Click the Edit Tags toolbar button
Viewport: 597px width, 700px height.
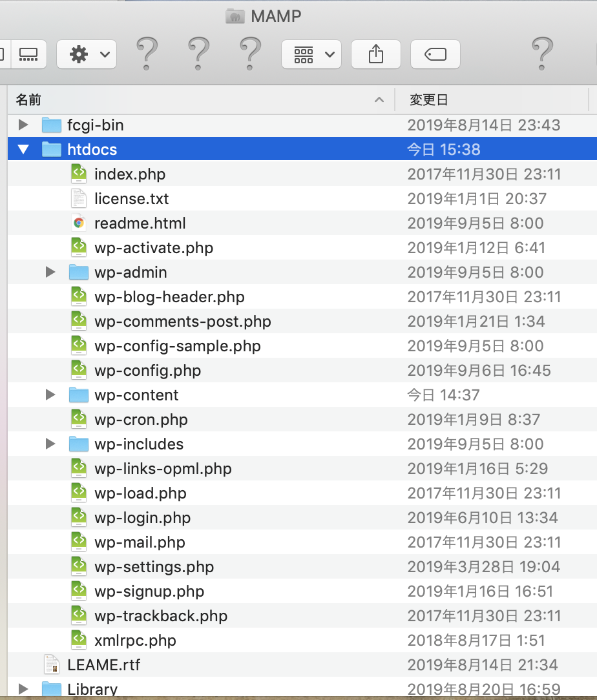pyautogui.click(x=435, y=54)
